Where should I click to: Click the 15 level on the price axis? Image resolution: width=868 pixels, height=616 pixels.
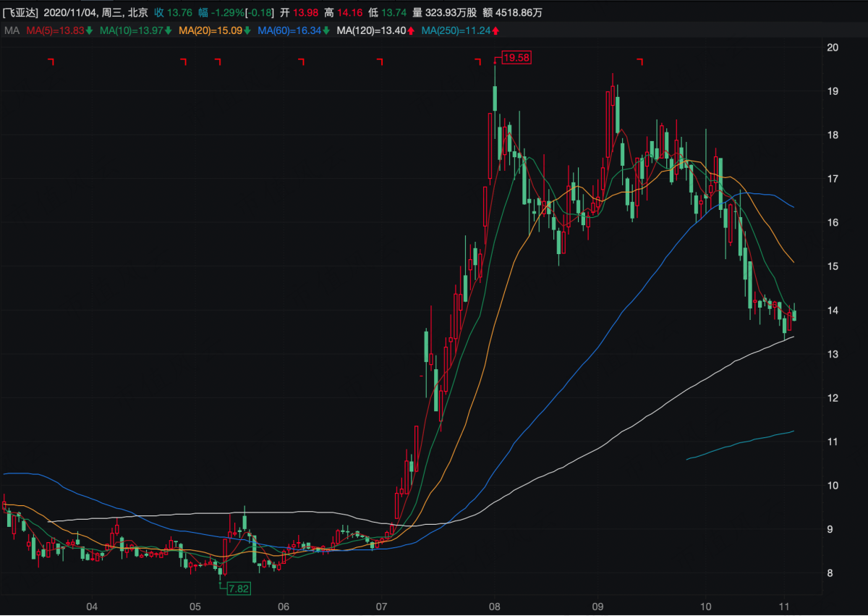tap(833, 266)
